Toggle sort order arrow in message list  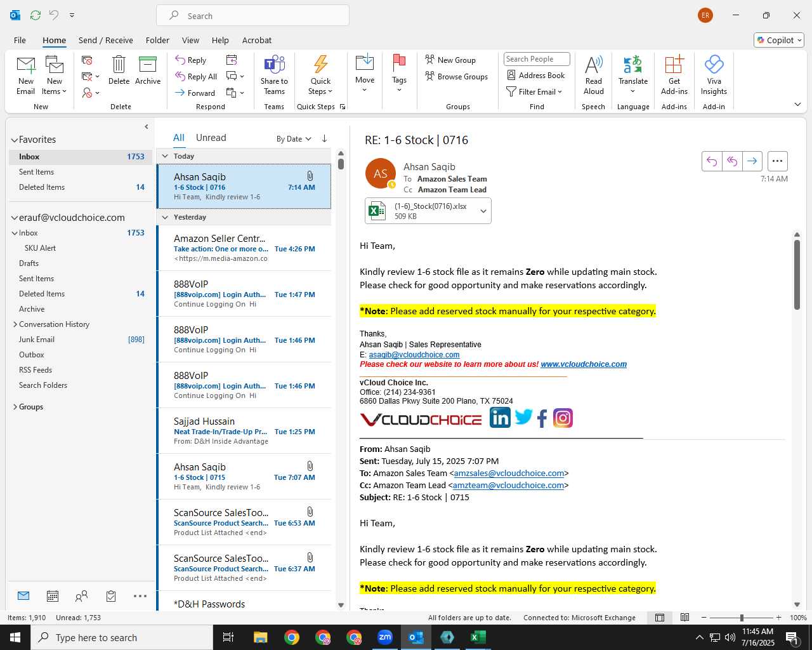click(324, 138)
